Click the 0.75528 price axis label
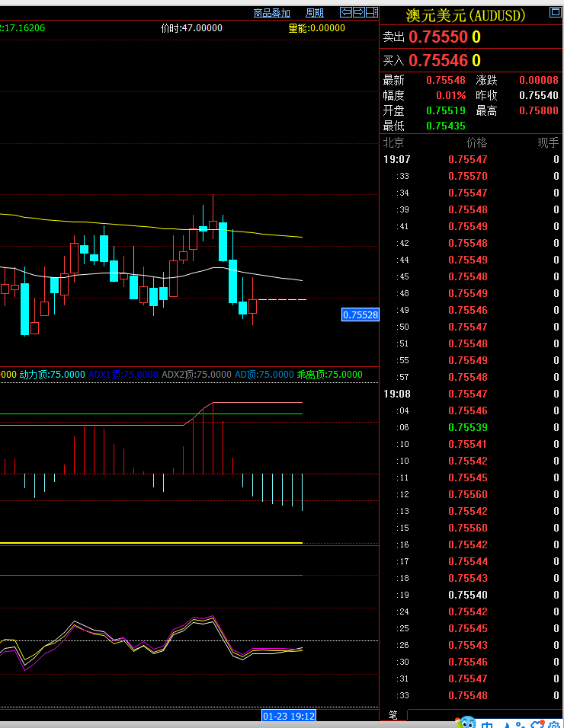This screenshot has width=564, height=728. pyautogui.click(x=360, y=315)
